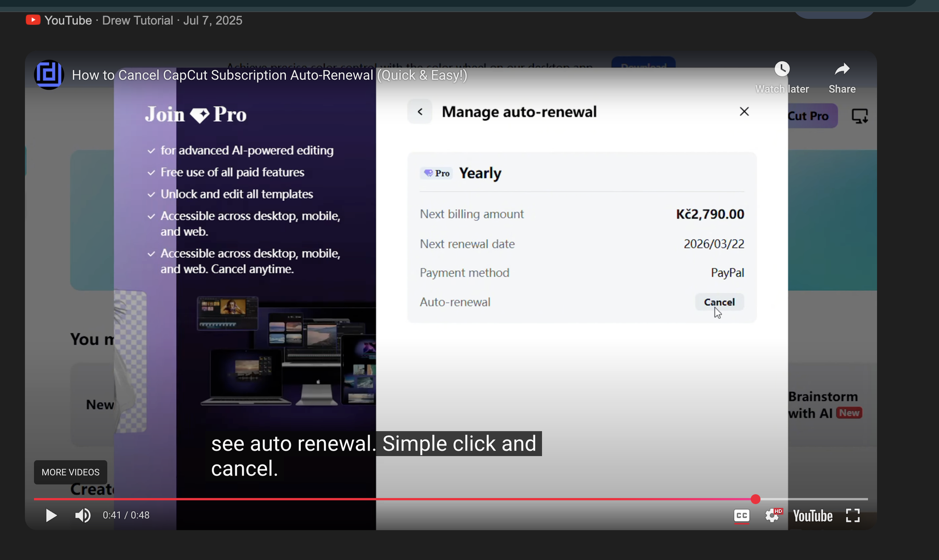Click Unlock and edit all templates text
Screen dimensions: 939x560
(x=236, y=194)
